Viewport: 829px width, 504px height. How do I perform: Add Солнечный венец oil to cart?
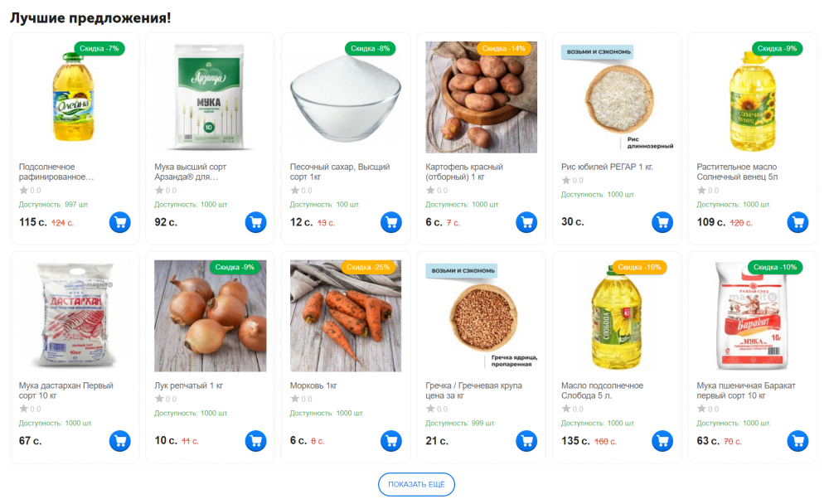(797, 222)
